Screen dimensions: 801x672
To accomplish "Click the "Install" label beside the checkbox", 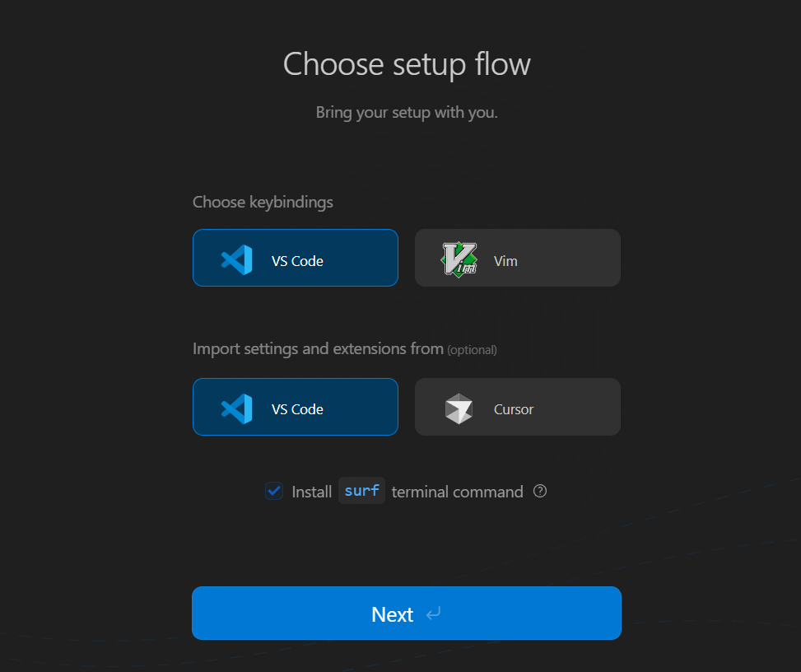I will point(311,492).
